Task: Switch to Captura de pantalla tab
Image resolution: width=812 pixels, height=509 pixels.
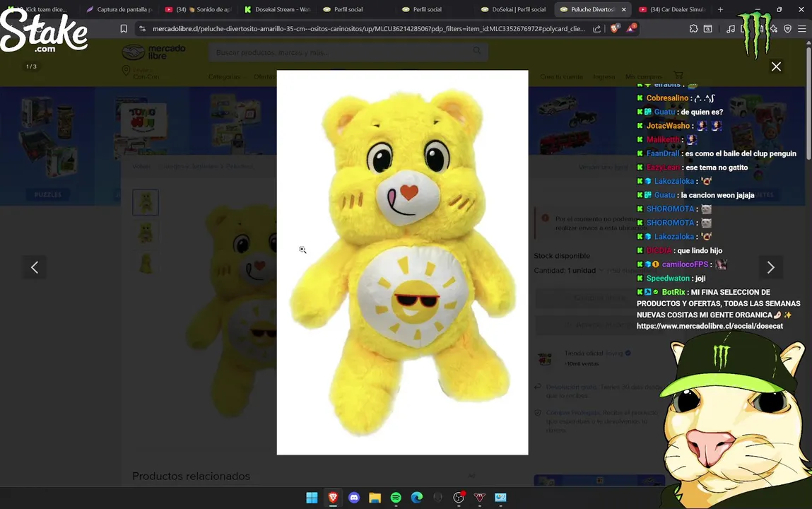Action: coord(119,9)
